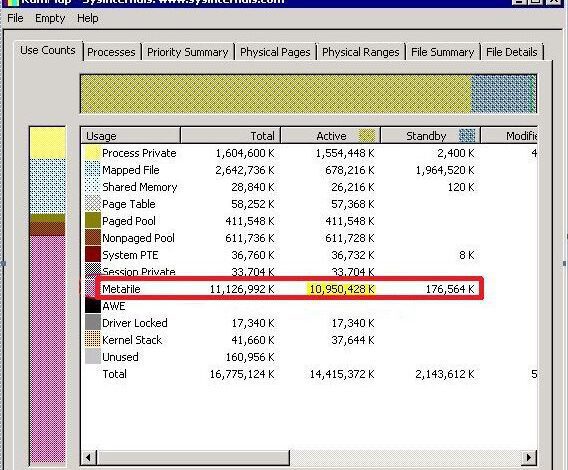The width and height of the screenshot is (568, 470).
Task: Click the Driver Locked gray legend icon
Action: [x=92, y=323]
